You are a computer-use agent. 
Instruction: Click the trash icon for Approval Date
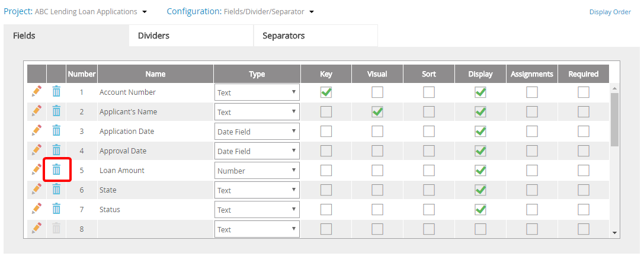56,151
